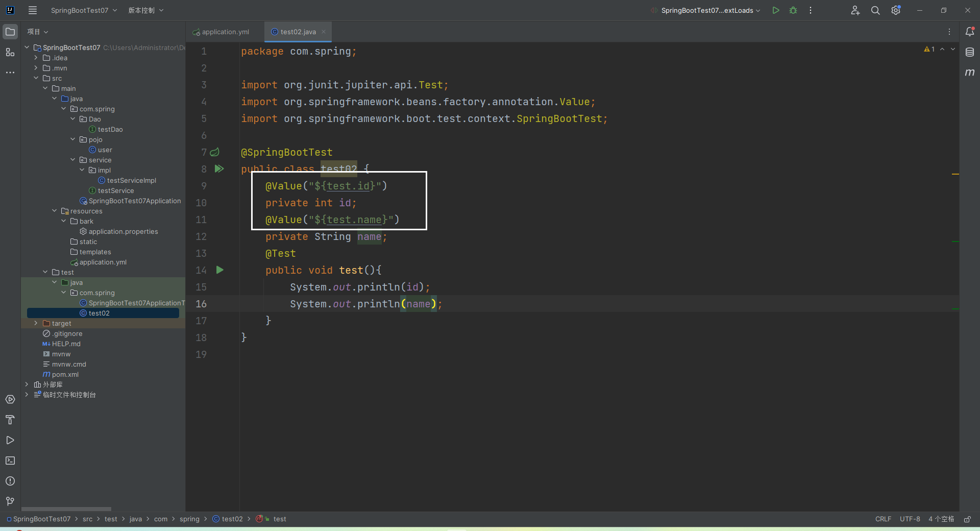
Task: Open application.properties file
Action: click(119, 231)
